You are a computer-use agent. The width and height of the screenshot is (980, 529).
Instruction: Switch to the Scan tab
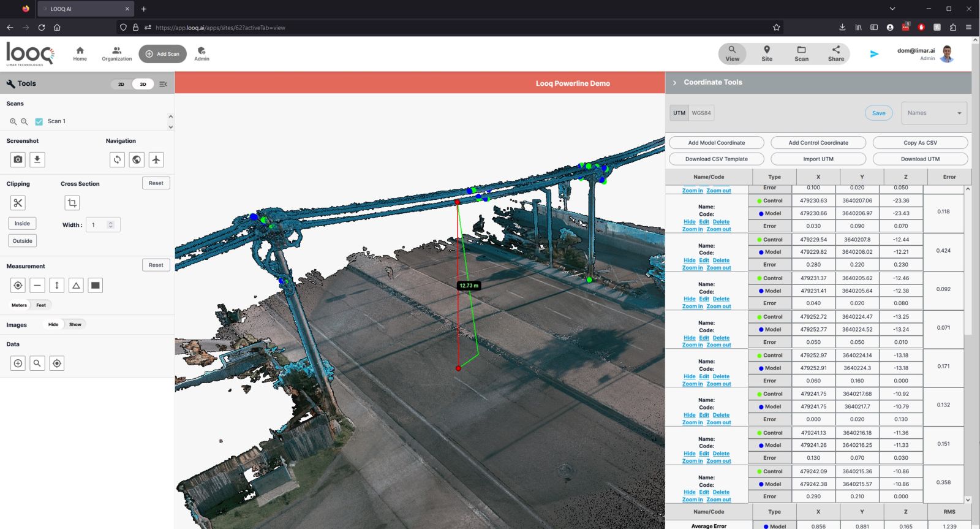801,54
